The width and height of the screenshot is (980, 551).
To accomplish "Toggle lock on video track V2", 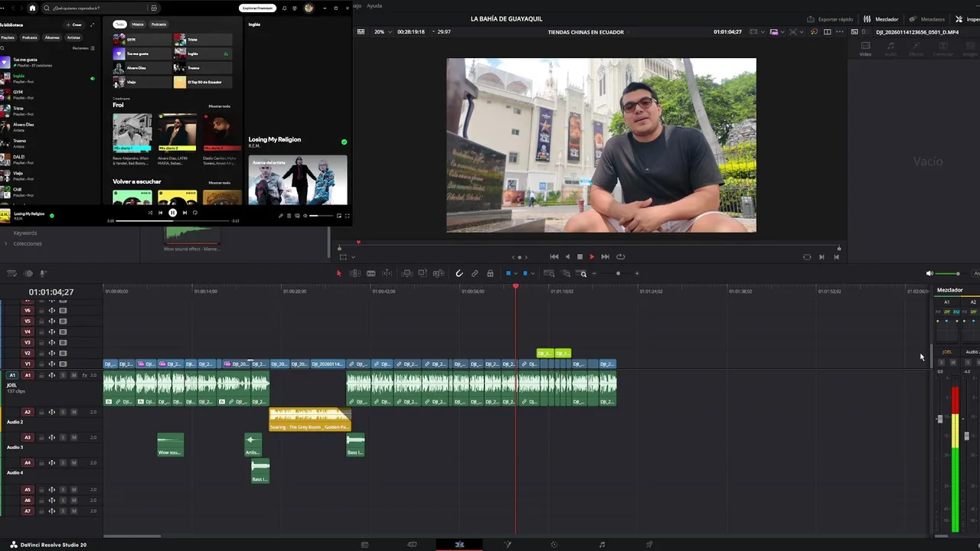I will pyautogui.click(x=41, y=354).
